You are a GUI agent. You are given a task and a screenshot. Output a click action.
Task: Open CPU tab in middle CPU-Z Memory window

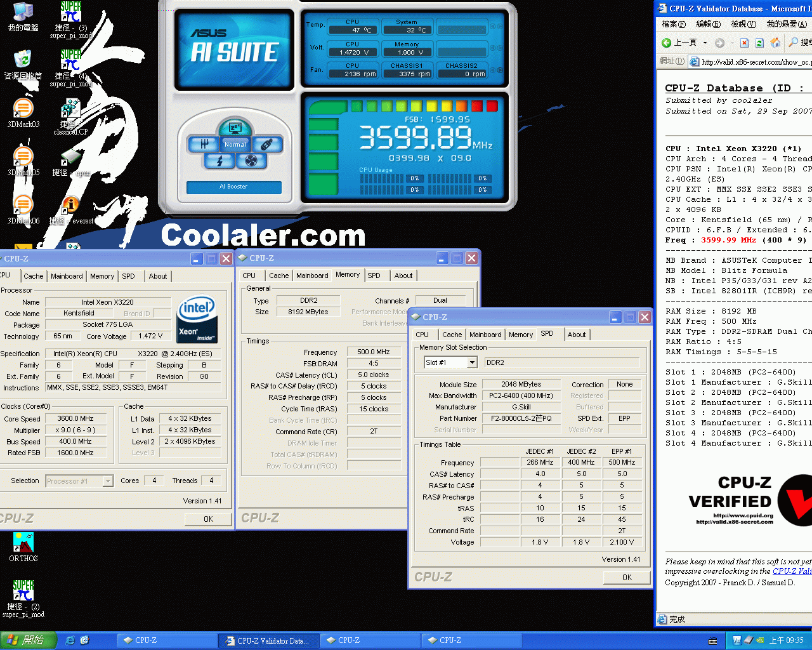tap(249, 275)
